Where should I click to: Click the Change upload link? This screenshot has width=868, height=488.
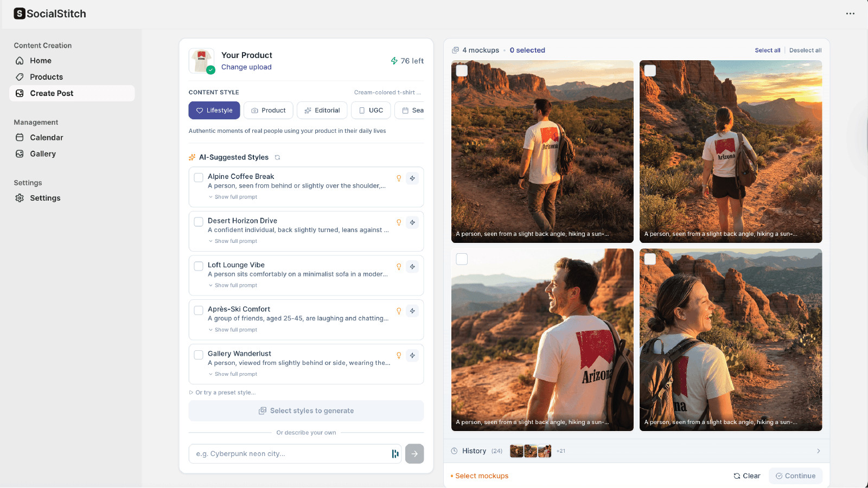246,67
